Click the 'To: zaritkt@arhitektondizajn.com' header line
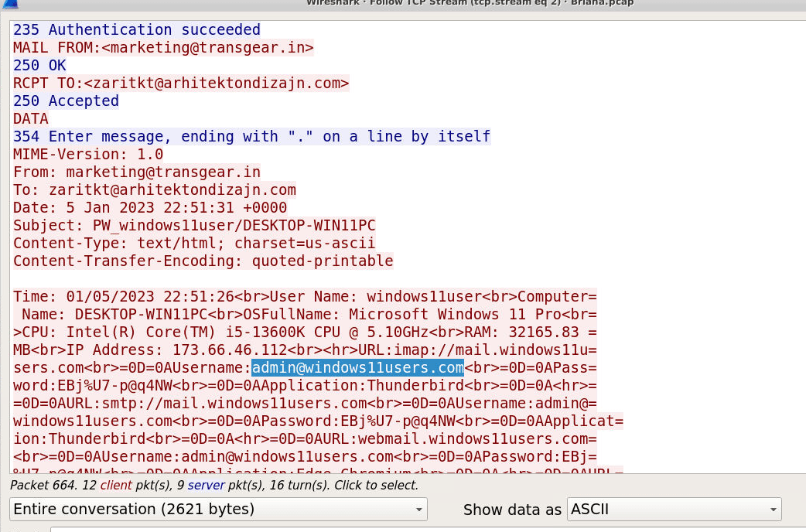This screenshot has height=532, width=806. pos(155,189)
